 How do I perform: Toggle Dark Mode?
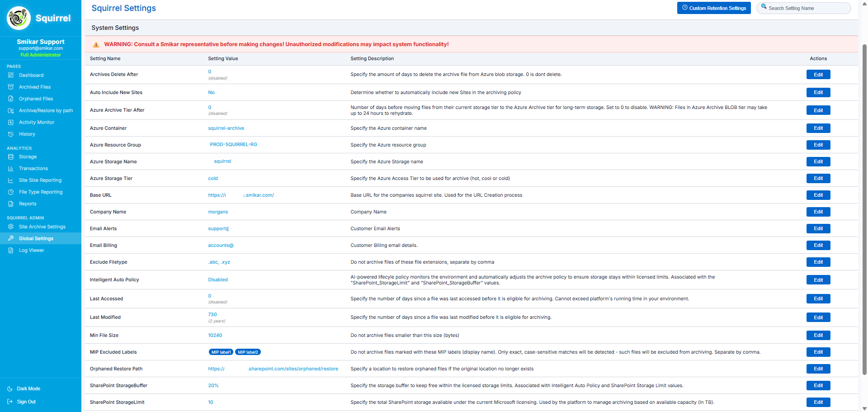[x=28, y=388]
